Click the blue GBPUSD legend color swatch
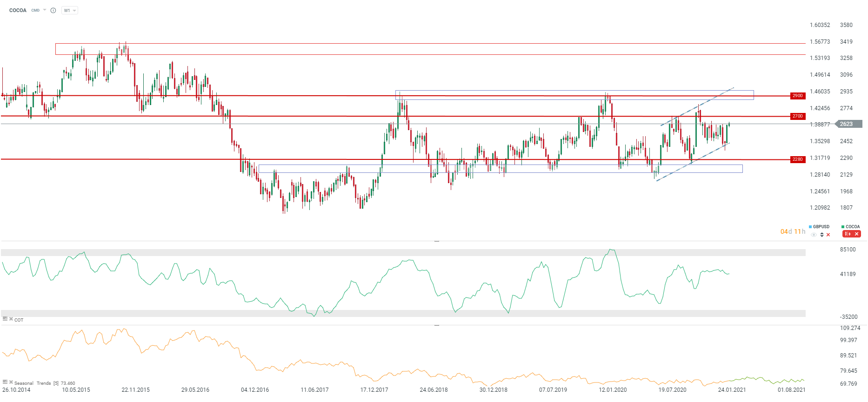868x402 pixels. click(811, 227)
